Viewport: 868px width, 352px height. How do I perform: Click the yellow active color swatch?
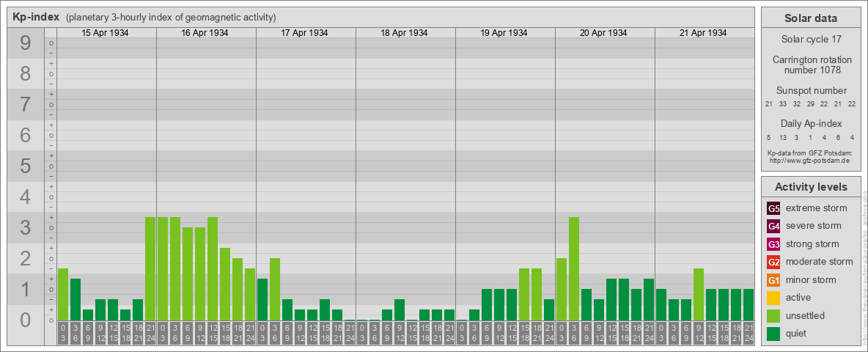click(773, 298)
